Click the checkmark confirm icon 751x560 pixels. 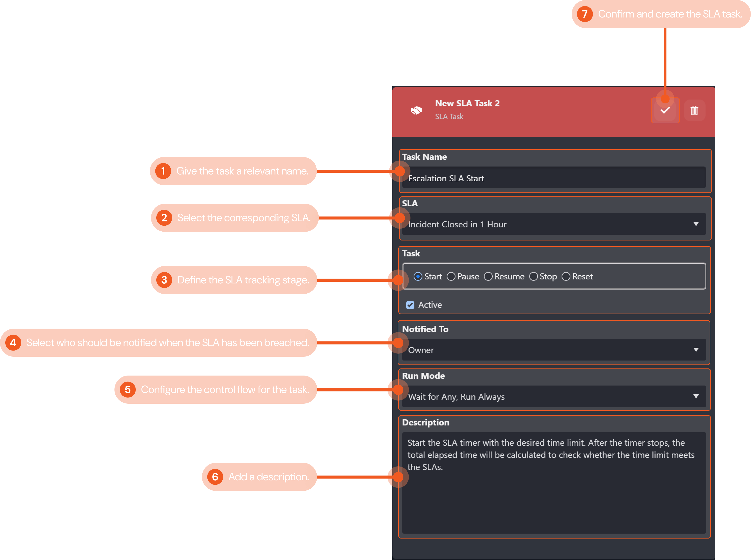click(x=665, y=110)
